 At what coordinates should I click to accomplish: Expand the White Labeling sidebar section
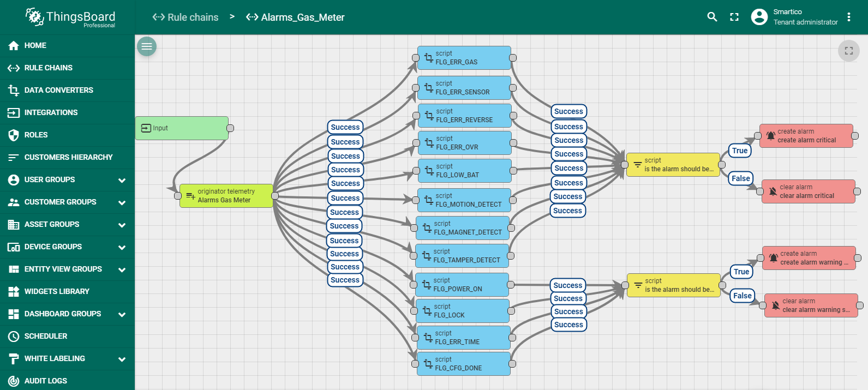click(122, 359)
